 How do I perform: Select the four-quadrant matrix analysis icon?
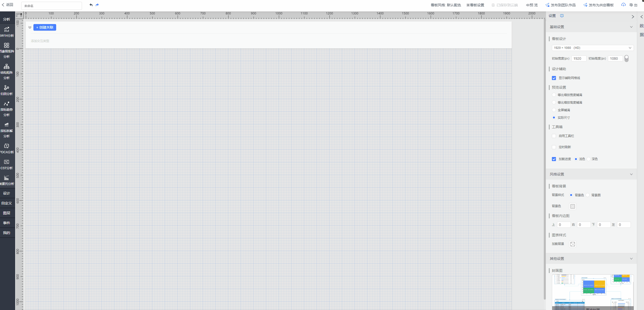7,45
